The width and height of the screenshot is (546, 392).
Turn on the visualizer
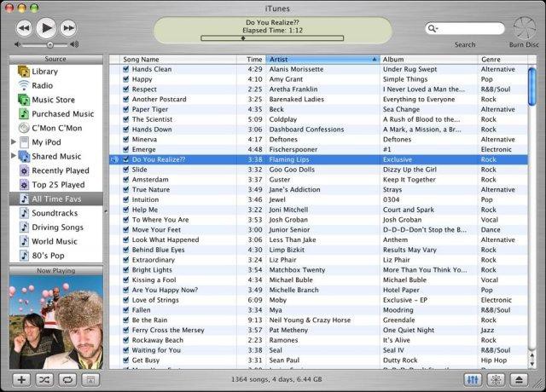coord(497,379)
